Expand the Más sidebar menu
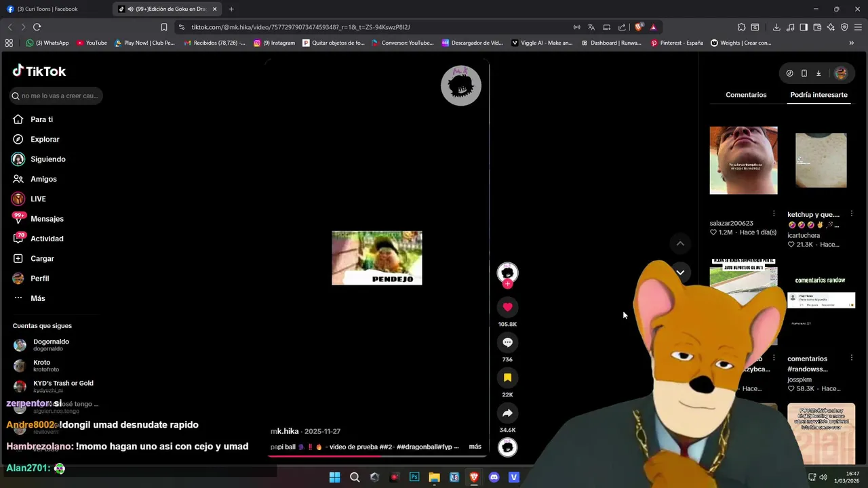 click(29, 298)
